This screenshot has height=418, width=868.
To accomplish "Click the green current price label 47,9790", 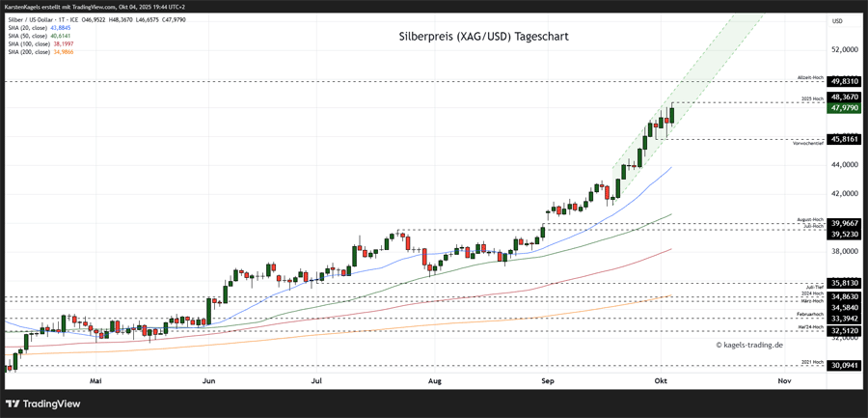I will 844,108.
